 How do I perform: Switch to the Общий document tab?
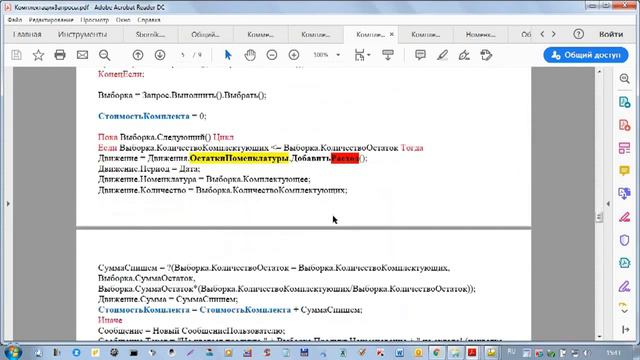[205, 35]
